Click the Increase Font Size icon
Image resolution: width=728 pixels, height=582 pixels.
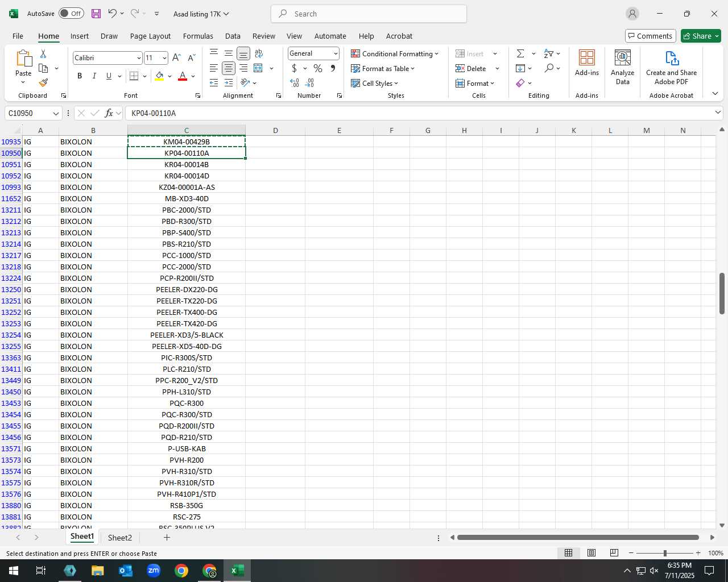pyautogui.click(x=176, y=58)
